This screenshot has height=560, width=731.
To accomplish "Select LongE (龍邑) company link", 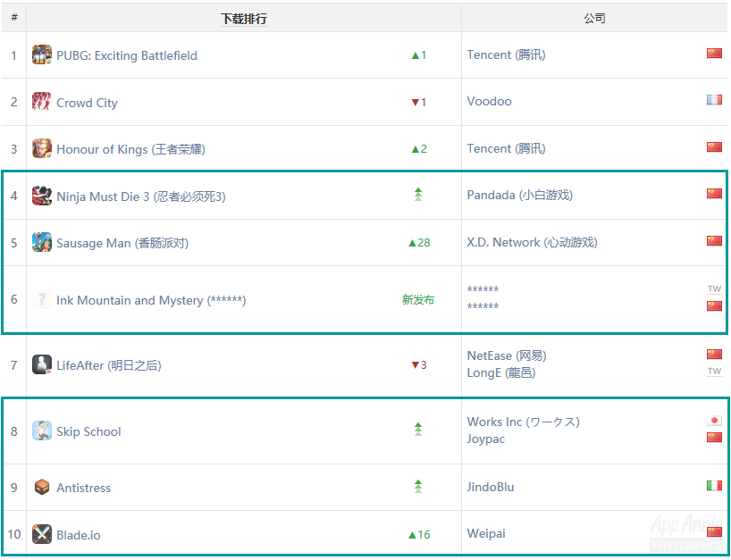I will coord(501,372).
